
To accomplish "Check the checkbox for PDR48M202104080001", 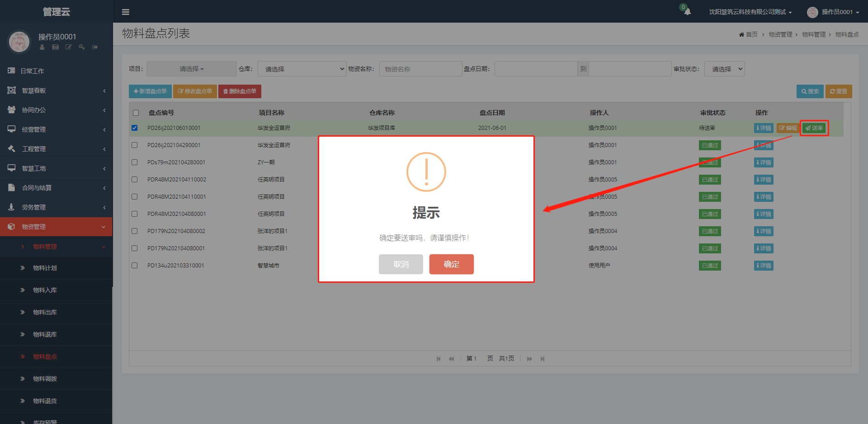I will pyautogui.click(x=134, y=214).
